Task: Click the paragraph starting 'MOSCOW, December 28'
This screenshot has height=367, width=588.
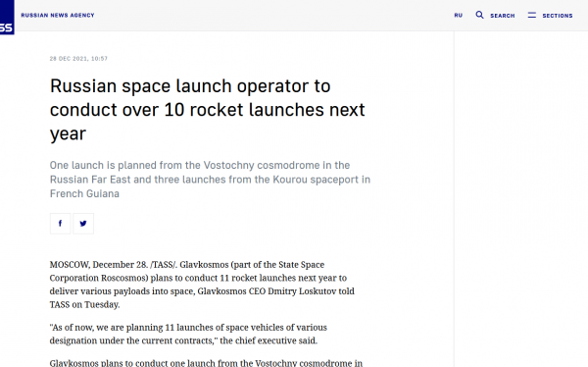Action: coord(202,285)
